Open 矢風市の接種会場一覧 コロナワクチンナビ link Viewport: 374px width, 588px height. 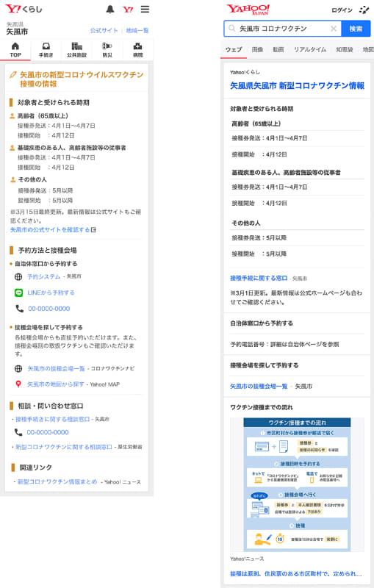pos(57,369)
